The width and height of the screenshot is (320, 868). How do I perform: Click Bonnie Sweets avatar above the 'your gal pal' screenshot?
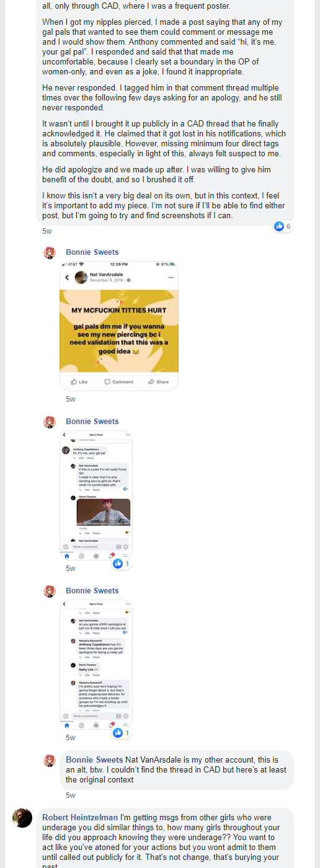point(50,422)
